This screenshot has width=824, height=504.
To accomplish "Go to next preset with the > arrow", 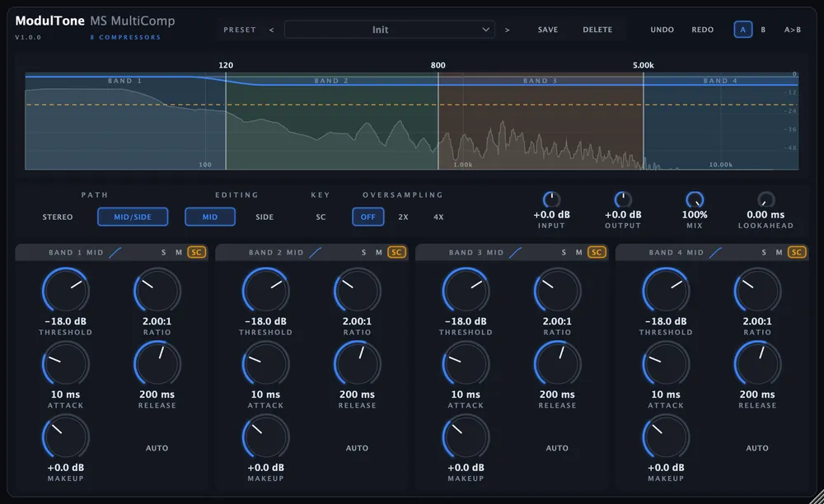I will 507,30.
